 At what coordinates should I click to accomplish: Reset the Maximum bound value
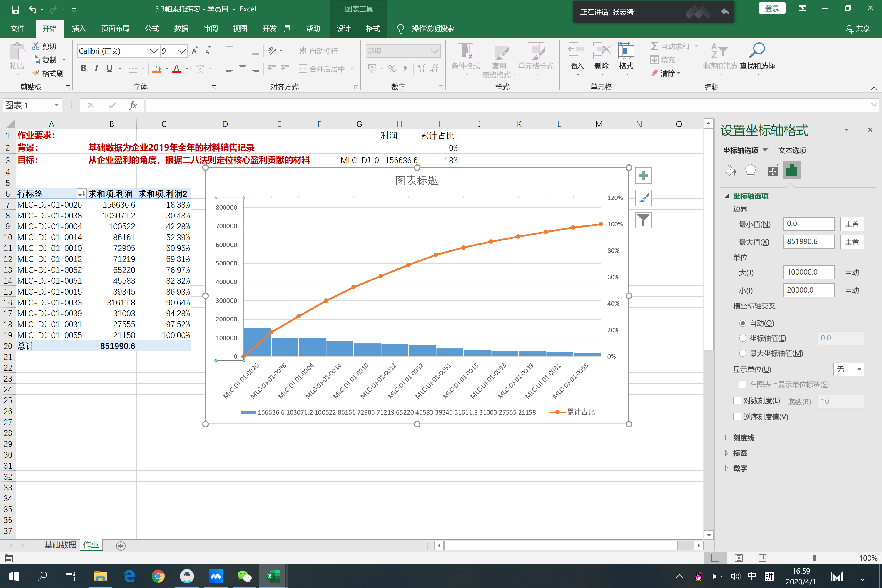[852, 242]
